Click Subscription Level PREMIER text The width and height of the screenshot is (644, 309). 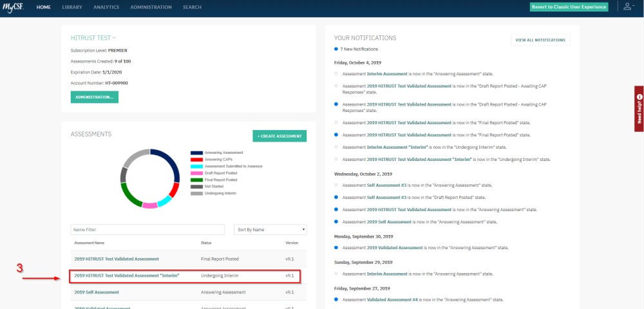coord(99,50)
